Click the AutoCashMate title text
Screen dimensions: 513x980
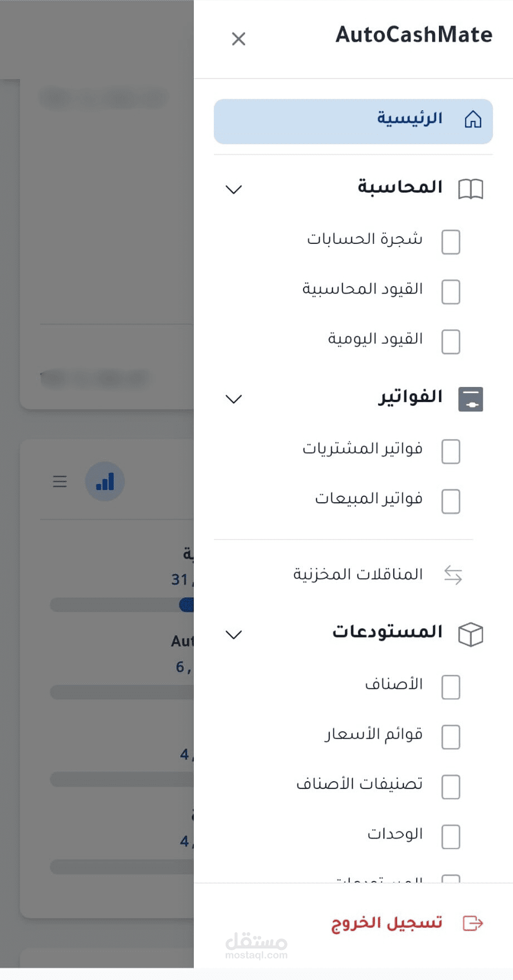point(414,35)
